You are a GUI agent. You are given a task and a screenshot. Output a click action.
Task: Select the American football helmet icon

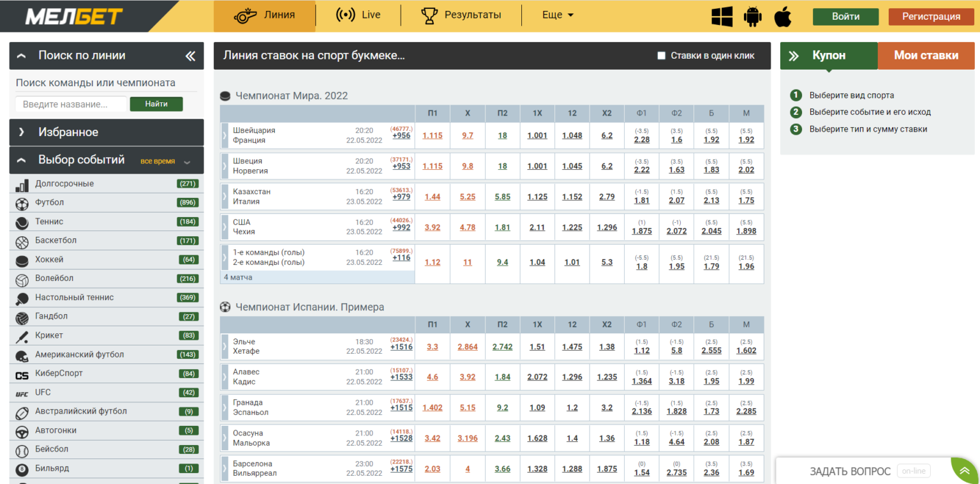pos(22,356)
